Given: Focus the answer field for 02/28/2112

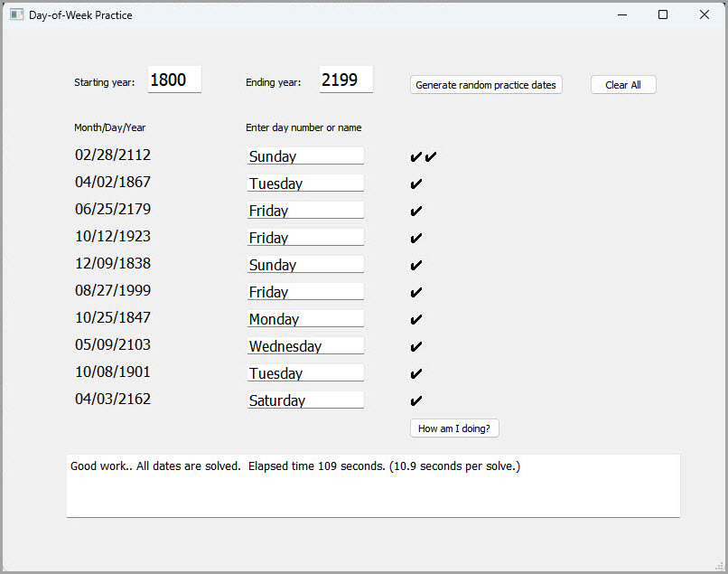Looking at the screenshot, I should pos(305,155).
